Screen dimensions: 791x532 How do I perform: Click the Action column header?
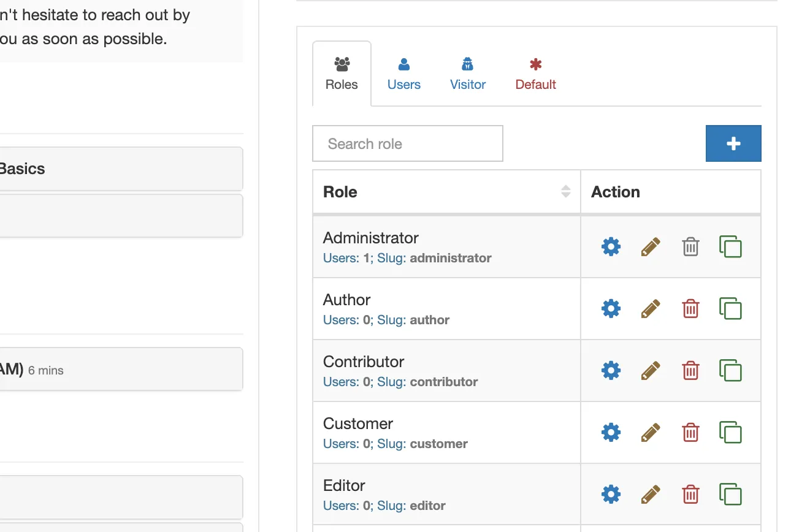[x=671, y=192]
